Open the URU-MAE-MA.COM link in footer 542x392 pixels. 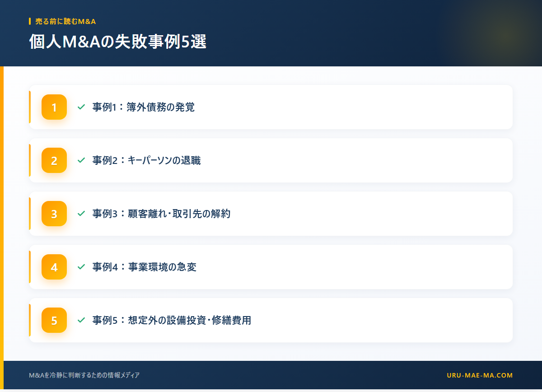(480, 375)
